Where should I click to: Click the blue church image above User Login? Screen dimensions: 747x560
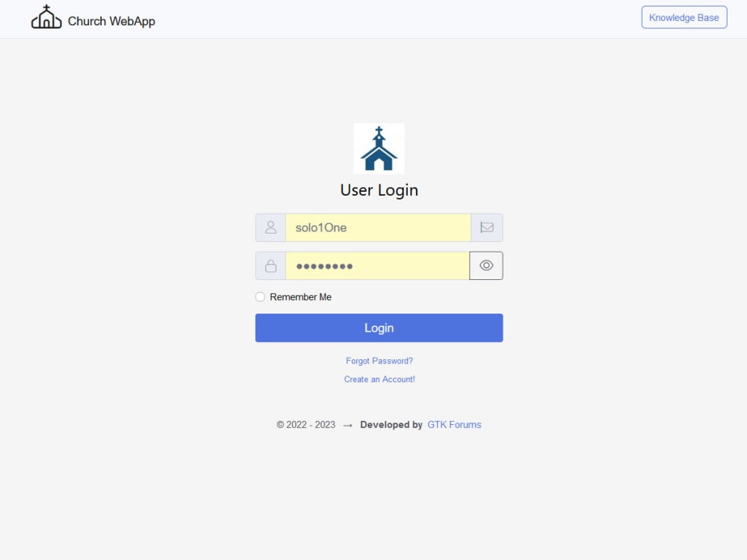click(x=379, y=149)
